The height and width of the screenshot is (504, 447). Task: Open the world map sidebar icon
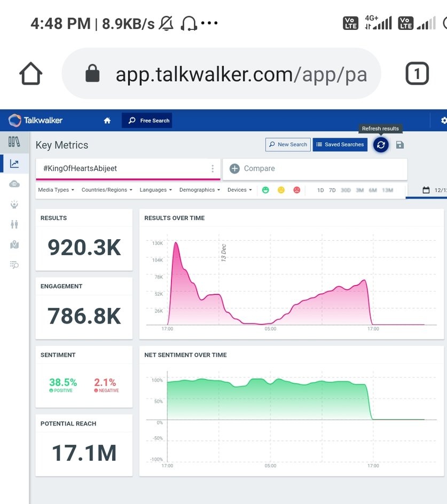point(14,245)
